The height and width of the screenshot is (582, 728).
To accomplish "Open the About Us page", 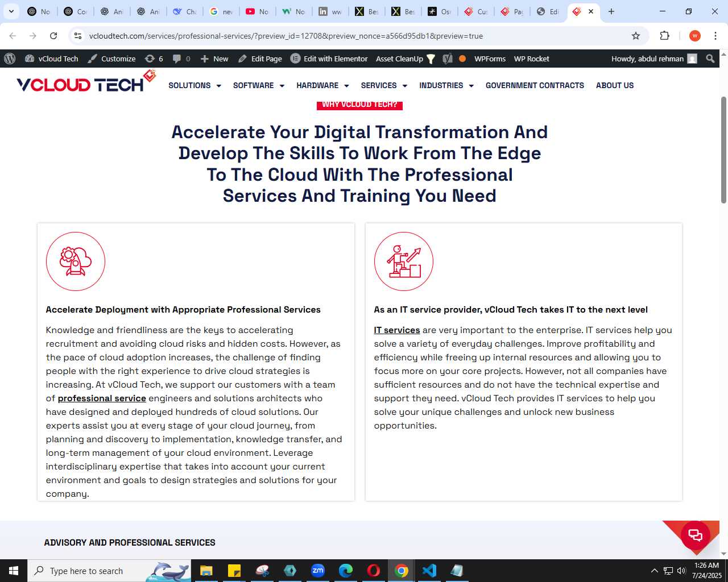I will [x=615, y=85].
